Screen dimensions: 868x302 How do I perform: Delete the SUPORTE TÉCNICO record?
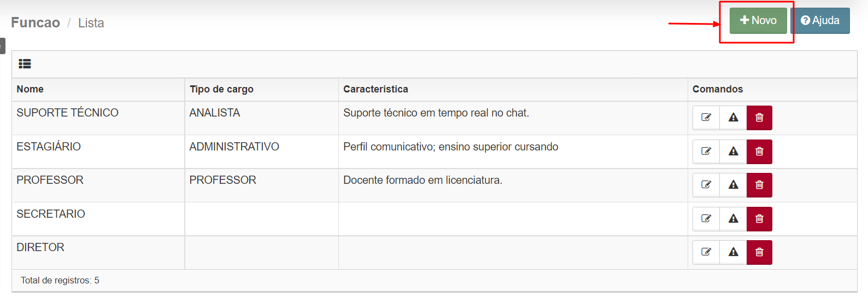pyautogui.click(x=760, y=118)
